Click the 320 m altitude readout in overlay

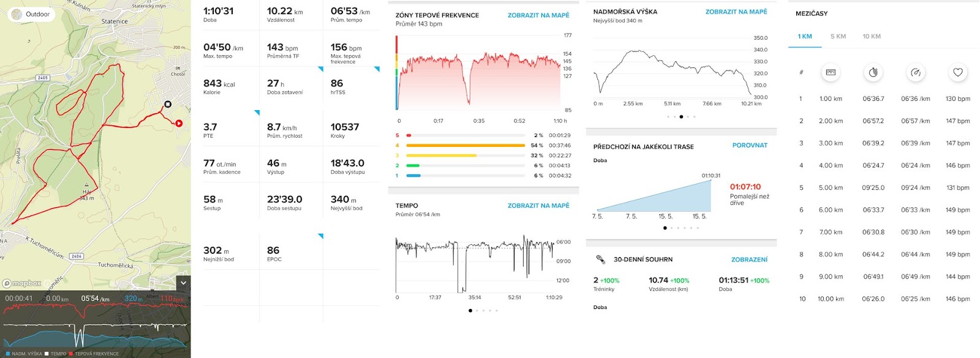point(134,299)
